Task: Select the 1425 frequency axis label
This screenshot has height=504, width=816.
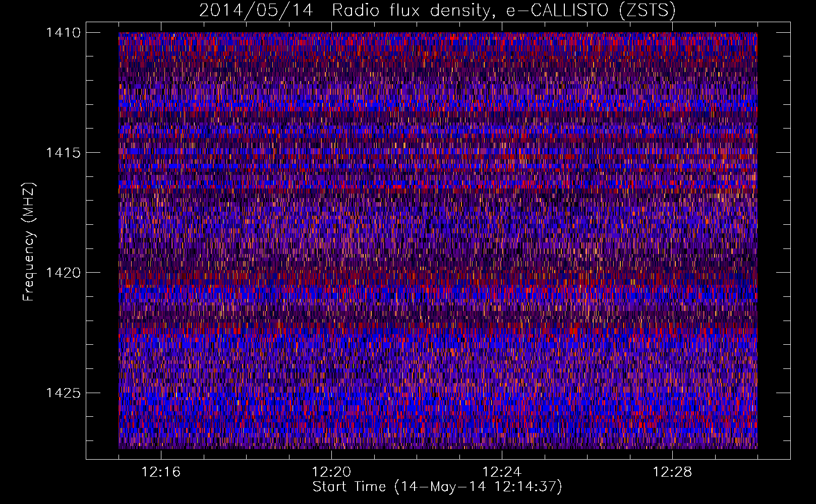Action: pos(63,393)
